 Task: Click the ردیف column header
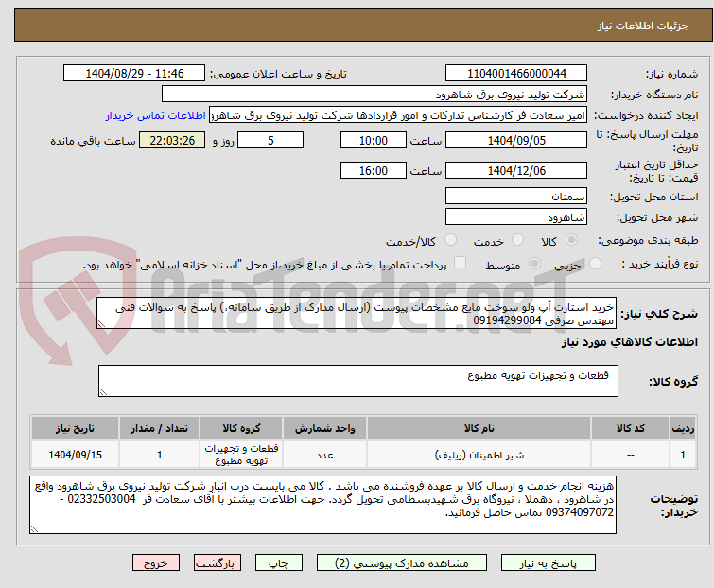683,428
